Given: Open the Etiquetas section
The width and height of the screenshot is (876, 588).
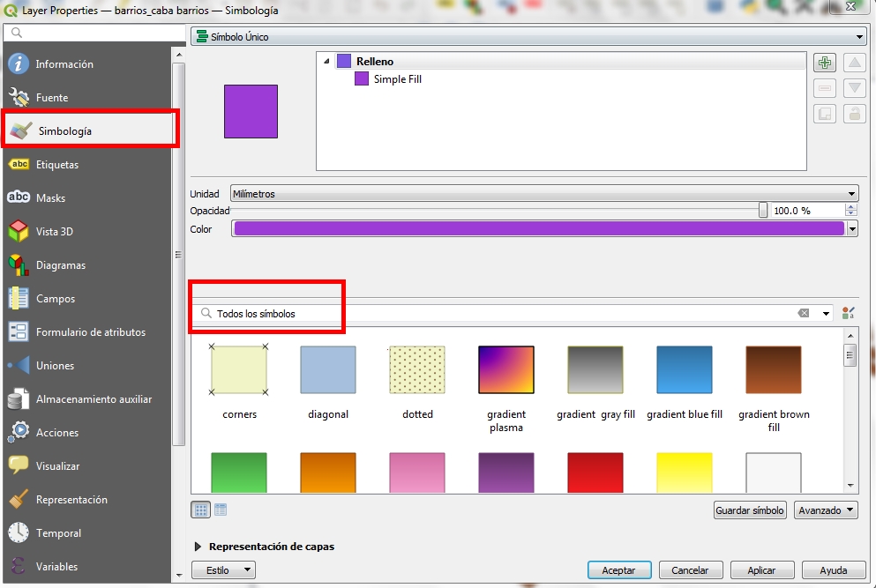Looking at the screenshot, I should 86,165.
